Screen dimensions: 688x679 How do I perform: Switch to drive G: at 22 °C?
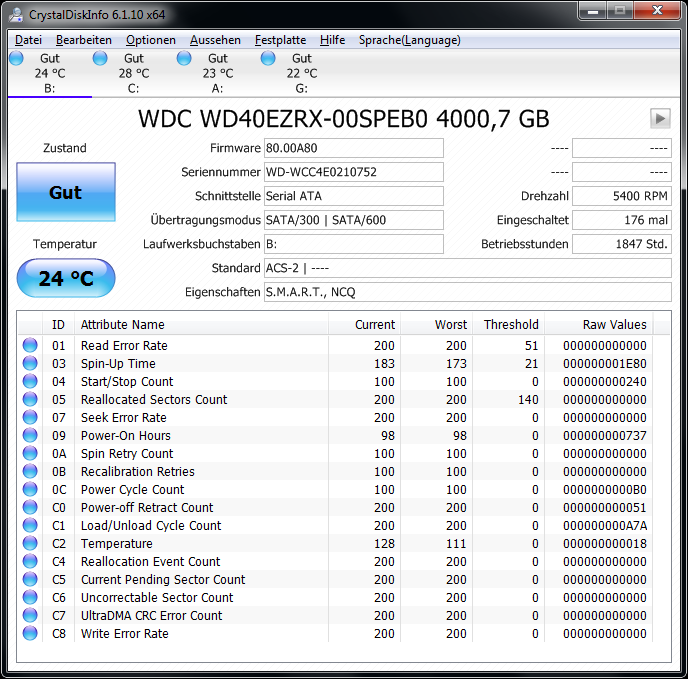(x=301, y=73)
